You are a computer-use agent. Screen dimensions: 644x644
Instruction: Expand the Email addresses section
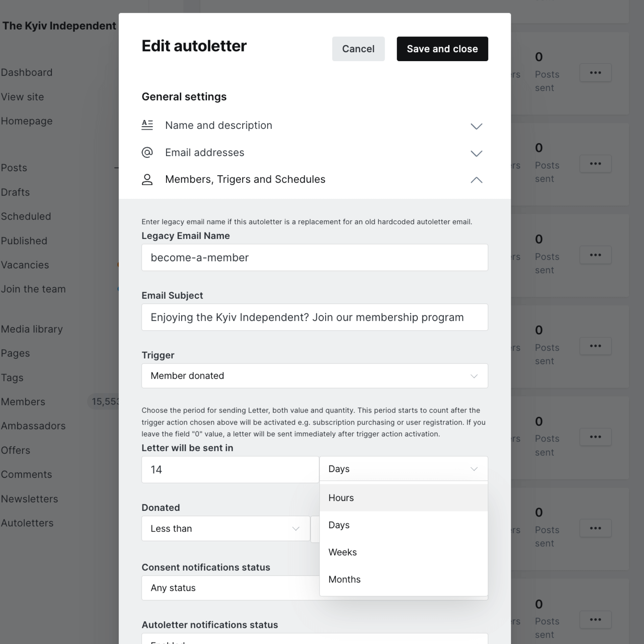coord(476,153)
